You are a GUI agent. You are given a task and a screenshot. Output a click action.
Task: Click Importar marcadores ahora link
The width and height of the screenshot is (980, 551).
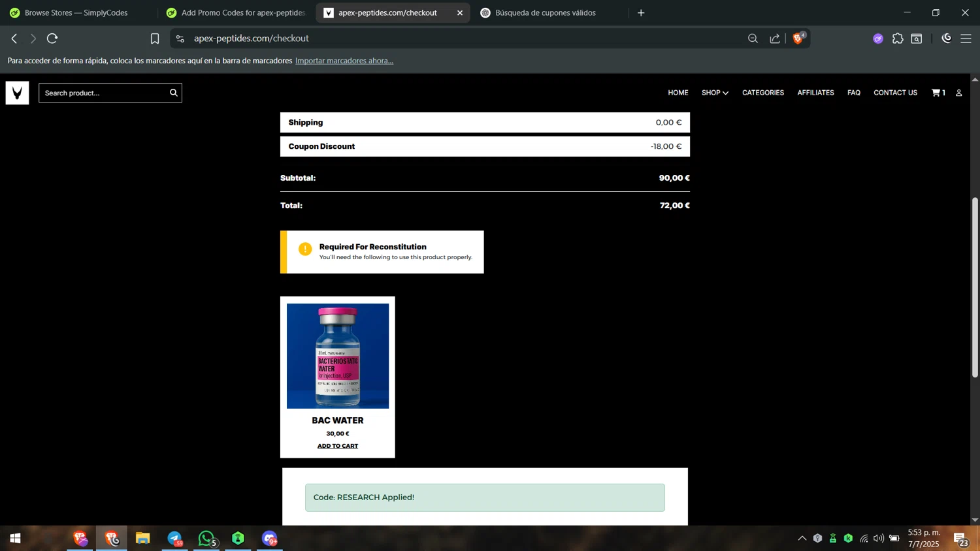(x=344, y=61)
